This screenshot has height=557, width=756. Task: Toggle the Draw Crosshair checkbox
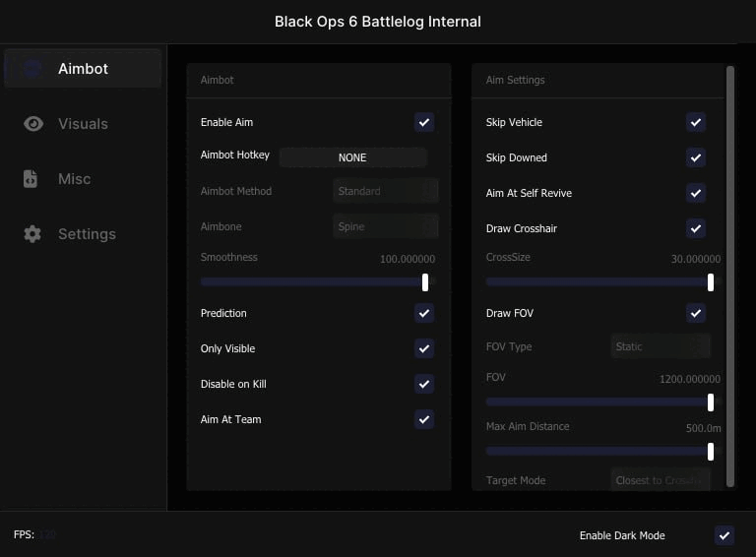696,228
